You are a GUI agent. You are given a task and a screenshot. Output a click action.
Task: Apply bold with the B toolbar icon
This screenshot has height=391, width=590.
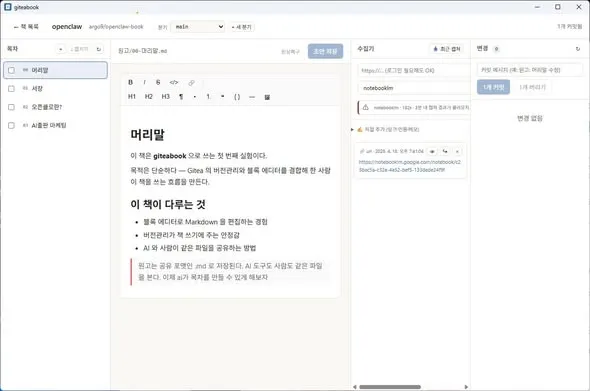pos(131,82)
